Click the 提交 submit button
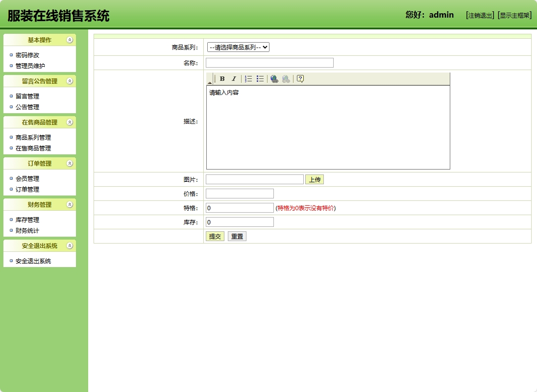 pyautogui.click(x=215, y=236)
